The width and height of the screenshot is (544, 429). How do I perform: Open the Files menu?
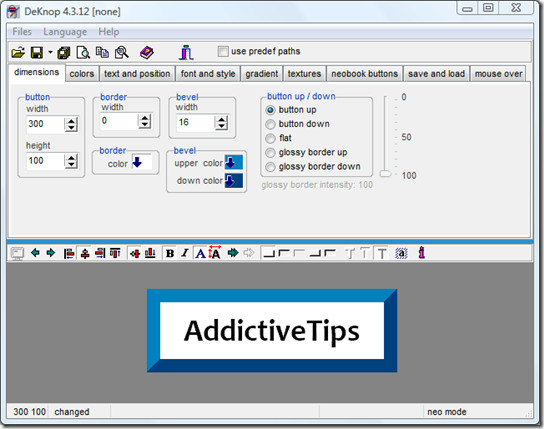[22, 32]
